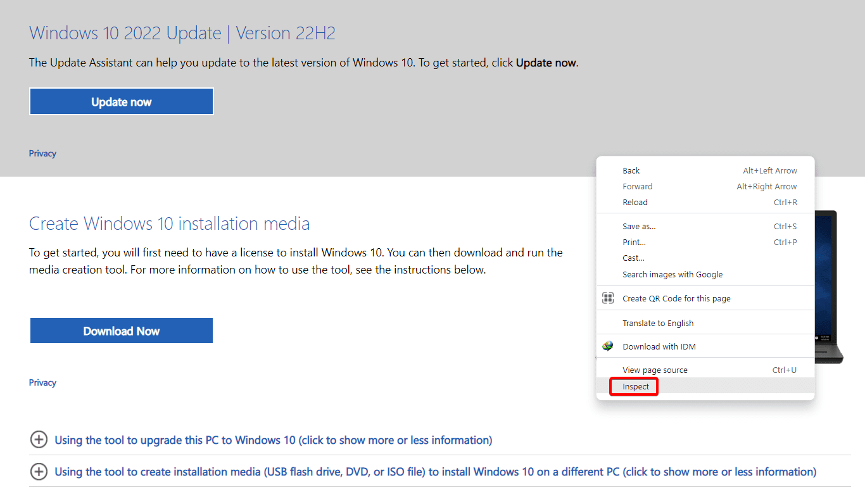Viewport: 865px width, 504px height.
Task: Open View page source
Action: pyautogui.click(x=705, y=370)
